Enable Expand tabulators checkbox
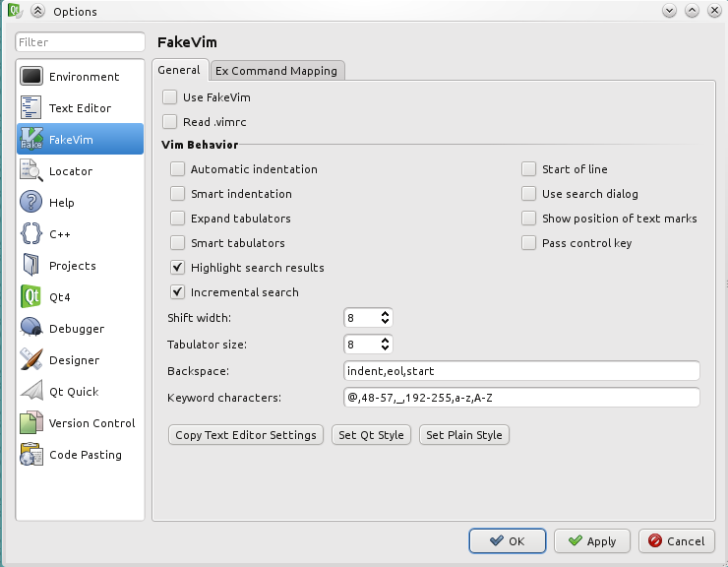The height and width of the screenshot is (567, 728). pos(177,219)
